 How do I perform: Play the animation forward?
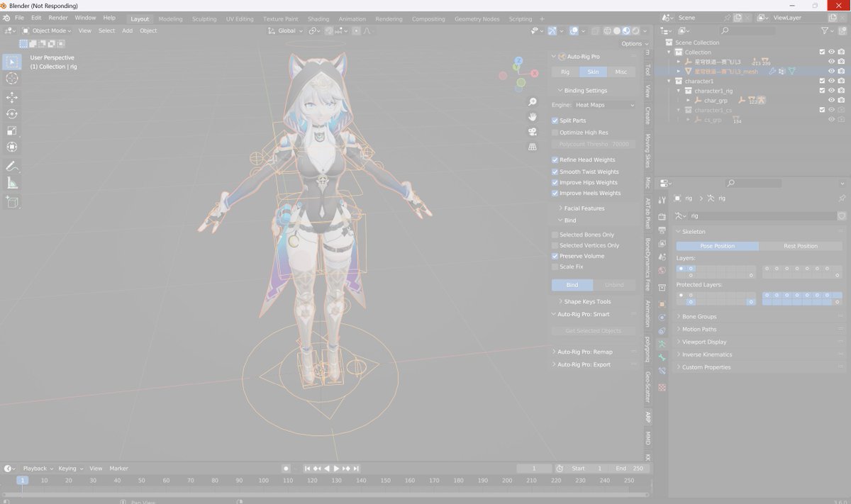(336, 469)
